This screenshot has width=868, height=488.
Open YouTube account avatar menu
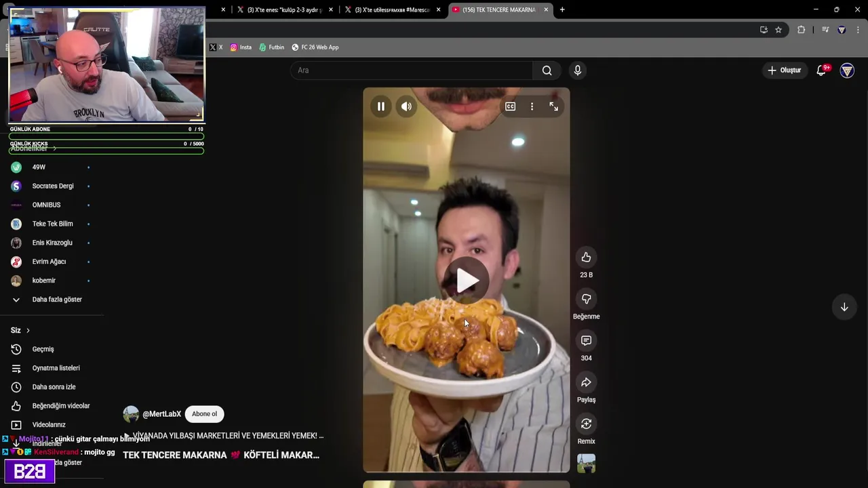coord(847,70)
